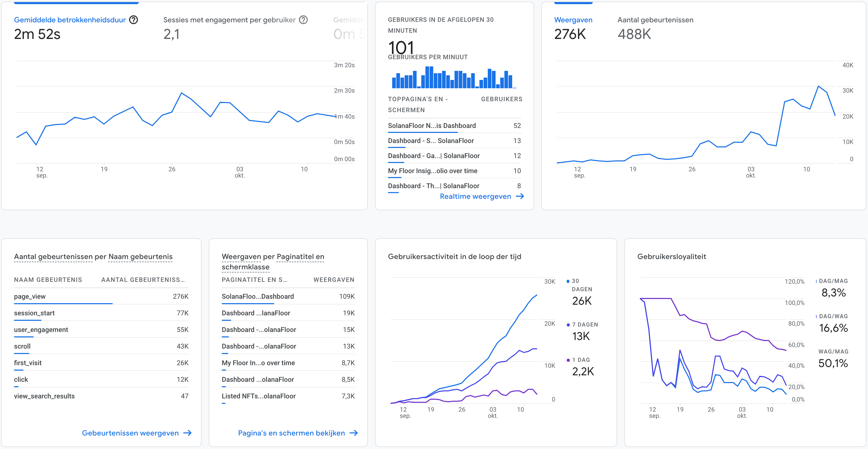Screen dimensions: 868x449
Task: Open Weergaven metric dropdown in page card title
Action: 241,257
